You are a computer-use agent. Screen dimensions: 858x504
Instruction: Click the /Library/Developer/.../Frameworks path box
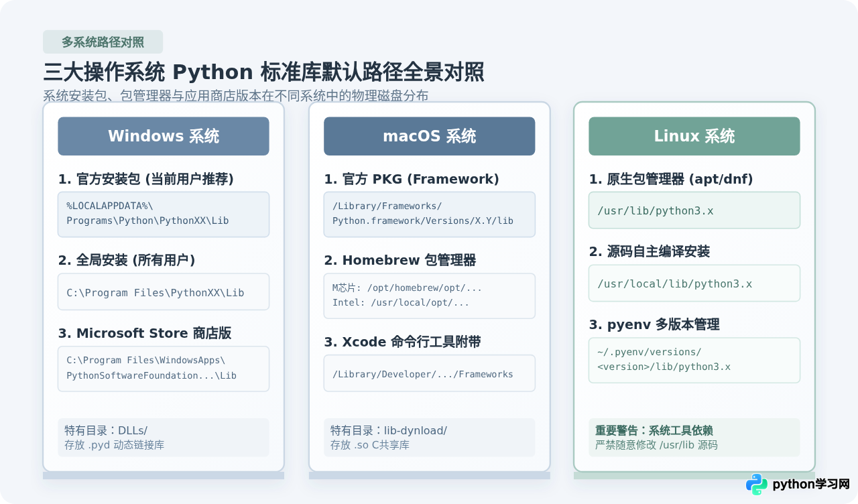coord(429,373)
